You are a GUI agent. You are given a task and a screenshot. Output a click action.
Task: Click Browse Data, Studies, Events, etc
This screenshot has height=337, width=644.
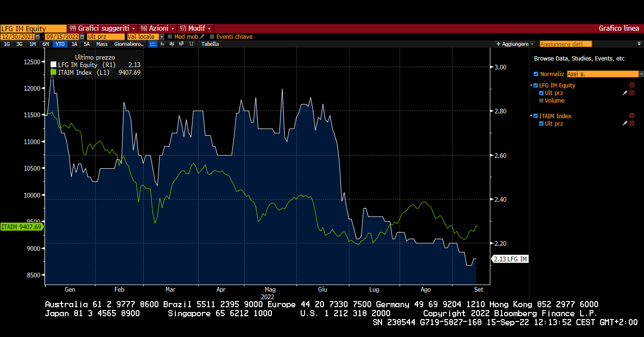pos(579,59)
